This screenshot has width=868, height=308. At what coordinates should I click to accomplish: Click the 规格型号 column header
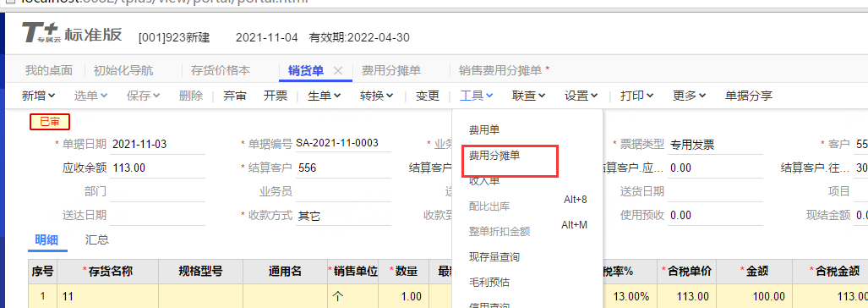point(200,272)
